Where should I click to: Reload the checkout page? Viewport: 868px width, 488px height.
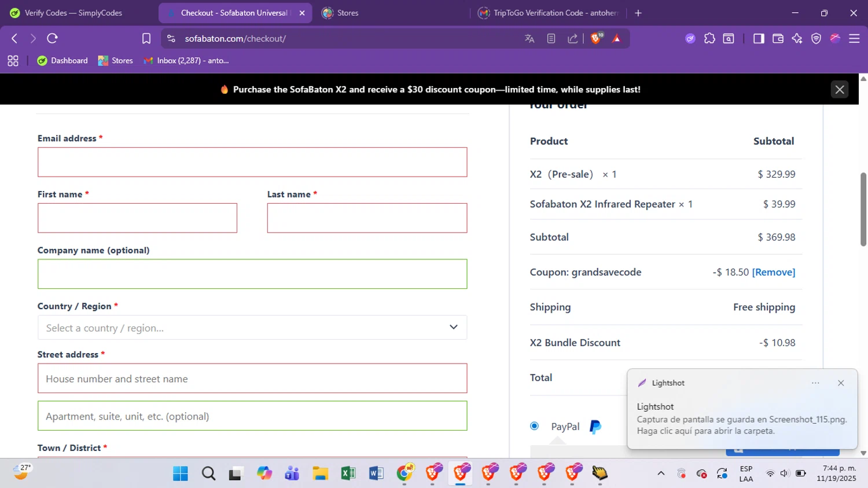[52, 38]
